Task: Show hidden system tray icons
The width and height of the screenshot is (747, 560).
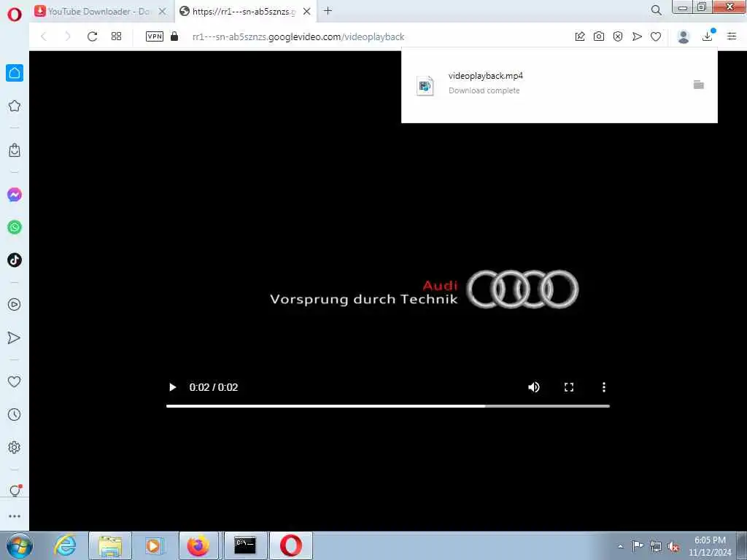Action: point(620,547)
